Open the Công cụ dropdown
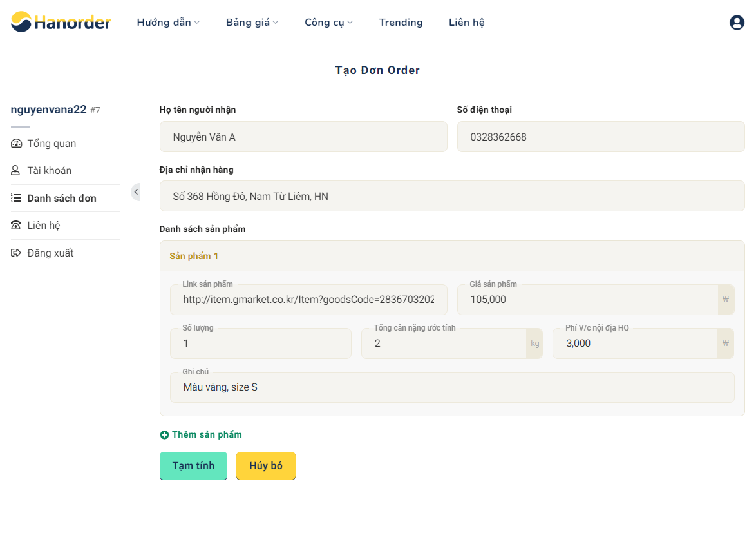Viewport: 756px width, 533px height. (x=328, y=22)
